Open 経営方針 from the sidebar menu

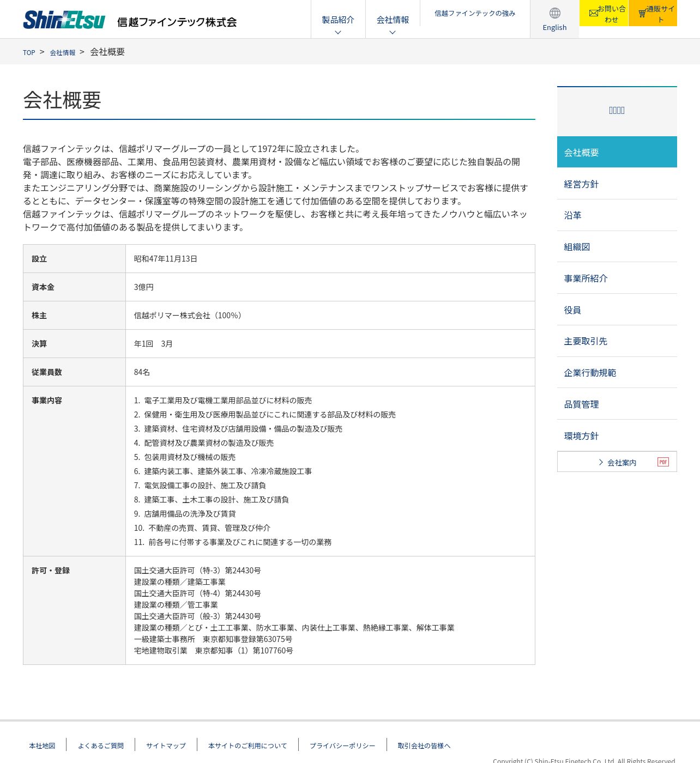pyautogui.click(x=617, y=184)
